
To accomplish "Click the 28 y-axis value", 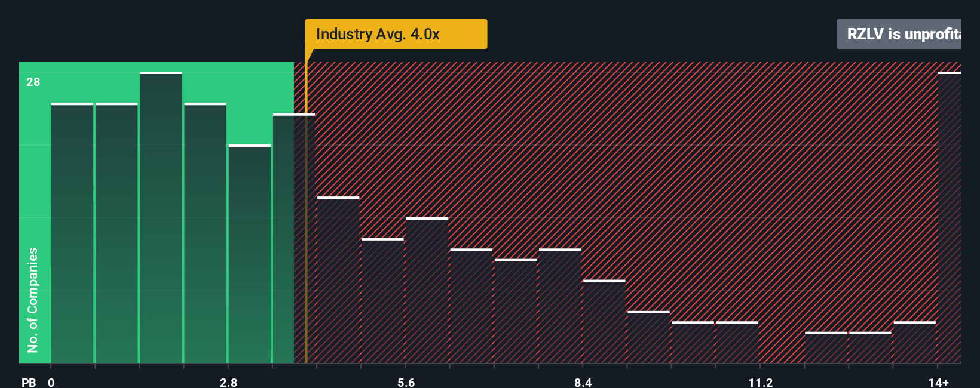I will 33,82.
